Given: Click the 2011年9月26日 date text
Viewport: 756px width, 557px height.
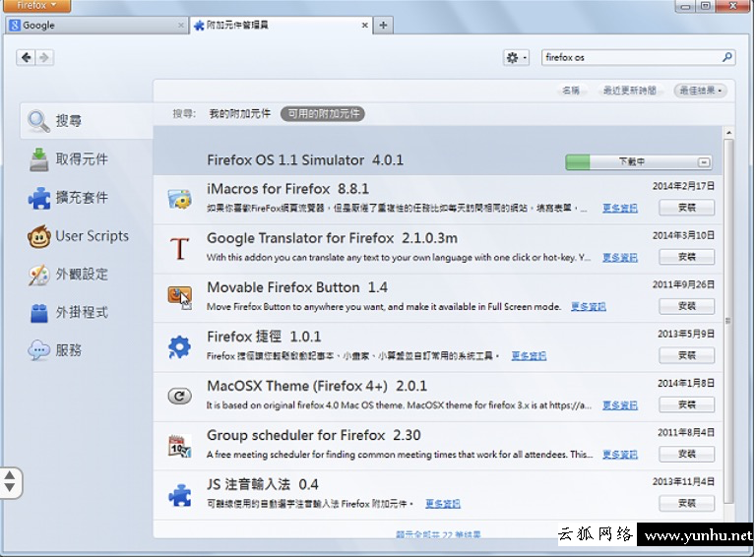Looking at the screenshot, I should (683, 284).
